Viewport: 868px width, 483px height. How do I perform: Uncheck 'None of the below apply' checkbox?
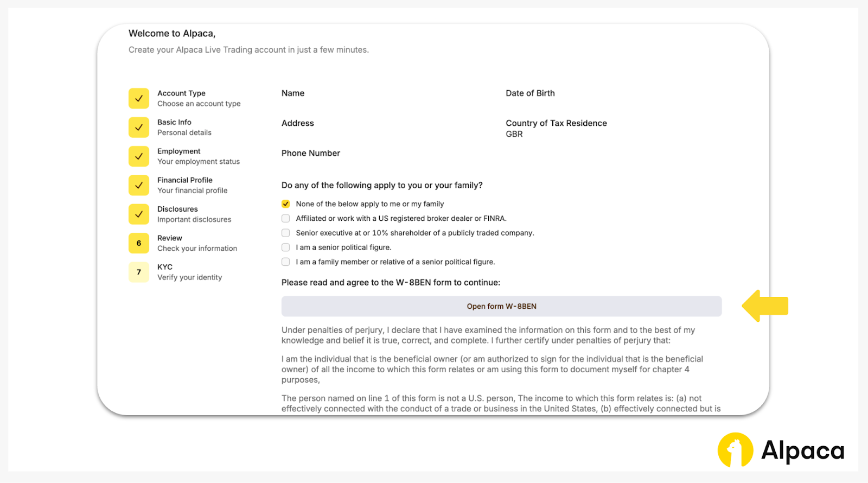pos(286,204)
